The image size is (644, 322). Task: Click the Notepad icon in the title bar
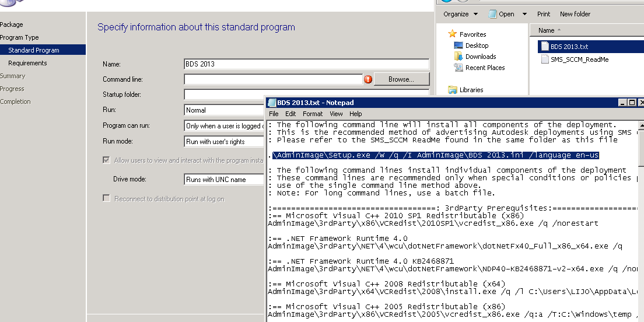(x=271, y=103)
